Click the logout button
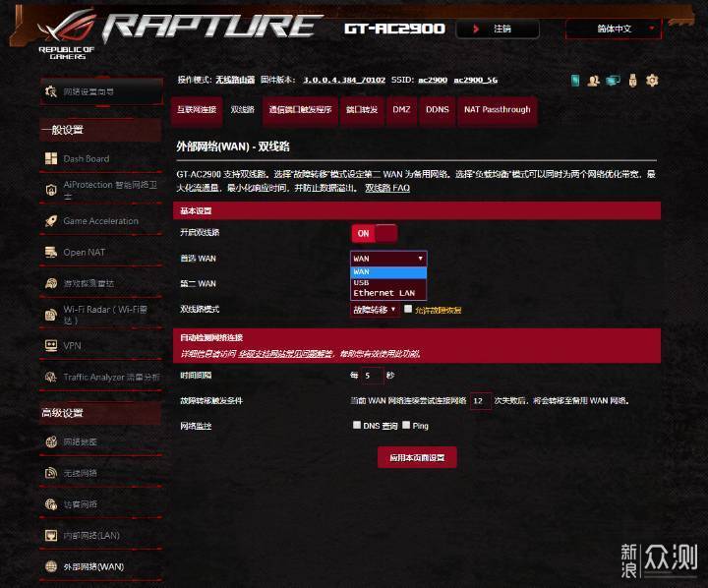The height and width of the screenshot is (588, 708). [x=498, y=29]
